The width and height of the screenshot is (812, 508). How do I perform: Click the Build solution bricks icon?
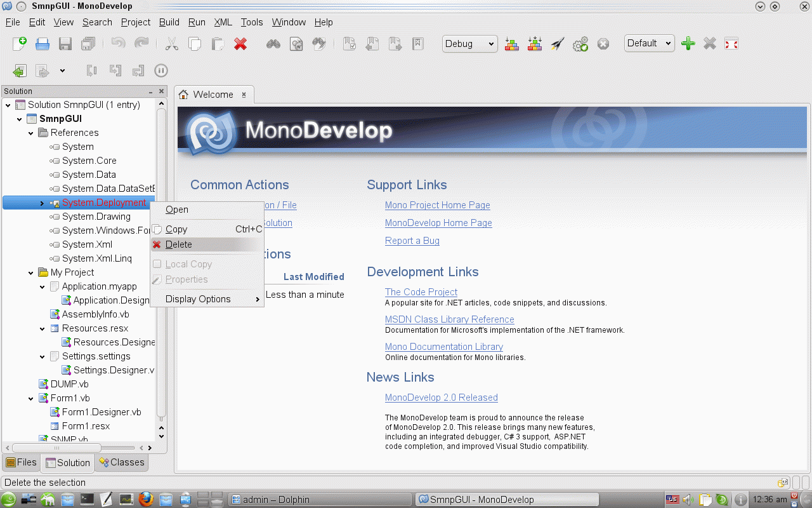[512, 44]
